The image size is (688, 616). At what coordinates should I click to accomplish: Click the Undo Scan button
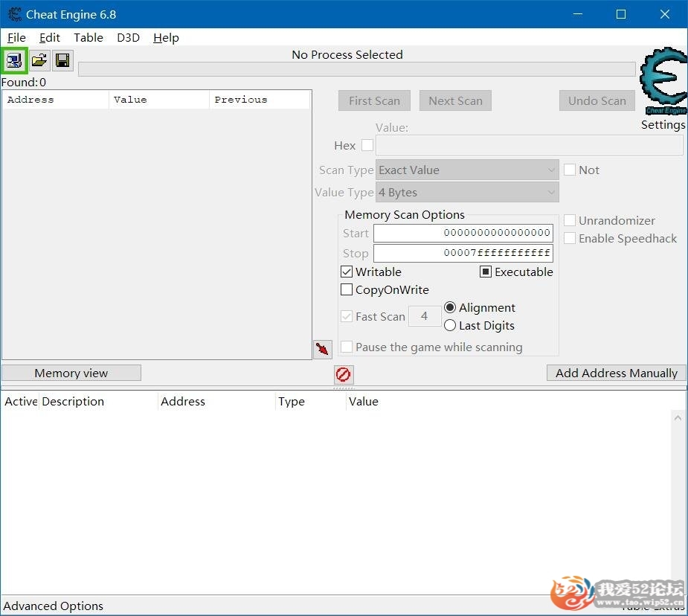597,101
